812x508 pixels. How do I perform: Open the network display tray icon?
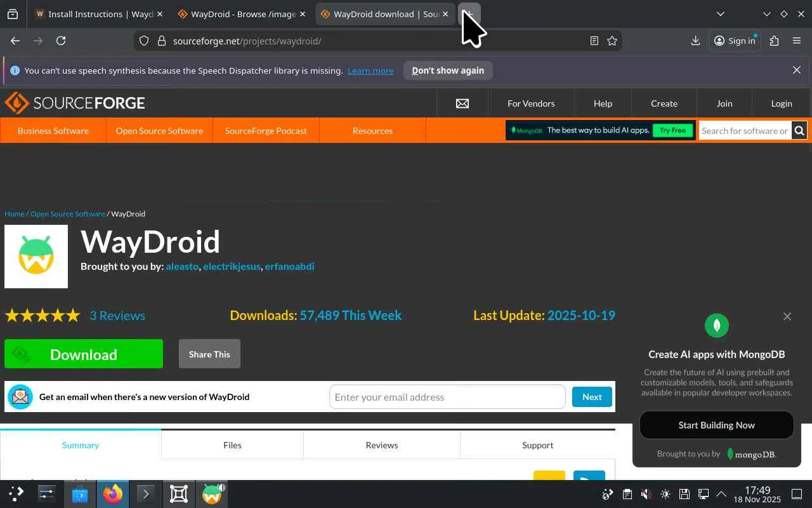[703, 494]
